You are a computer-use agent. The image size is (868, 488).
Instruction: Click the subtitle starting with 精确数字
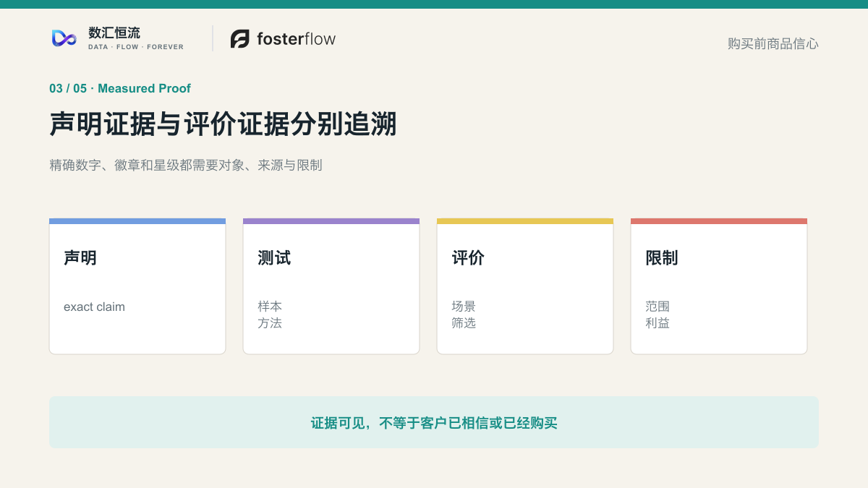click(x=186, y=165)
